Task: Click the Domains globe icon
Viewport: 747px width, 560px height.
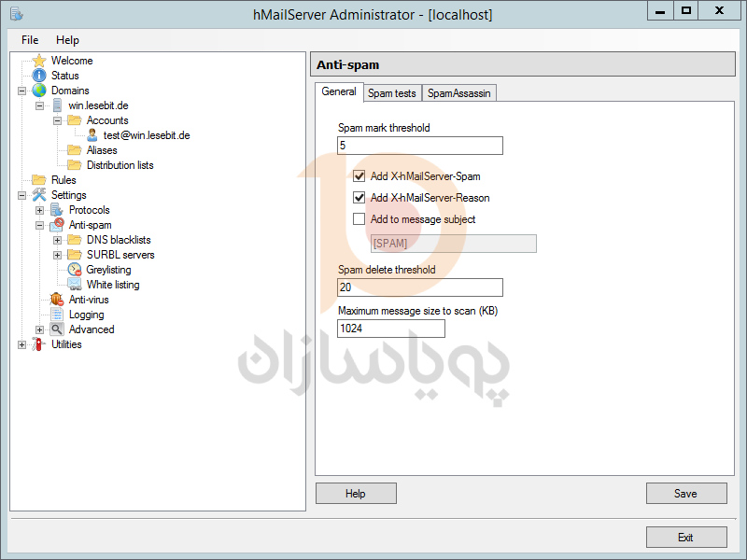Action: tap(39, 91)
